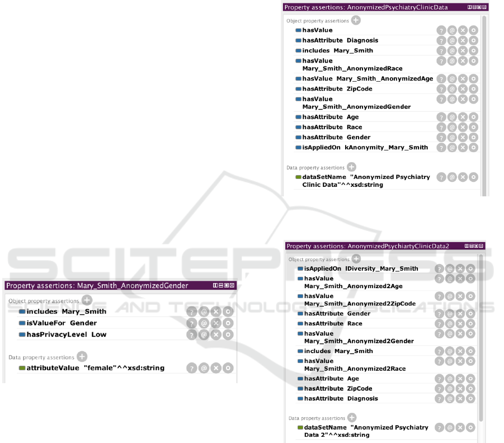Click the Mary_Smith_Anonymized2ZipCode value entry
Image resolution: width=504 pixels, height=443 pixels.
(360, 304)
